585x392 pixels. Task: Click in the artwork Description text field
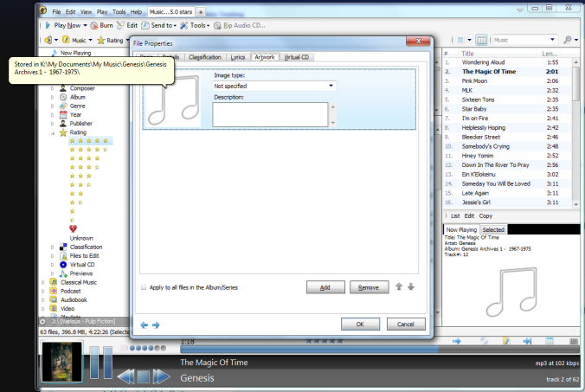269,114
